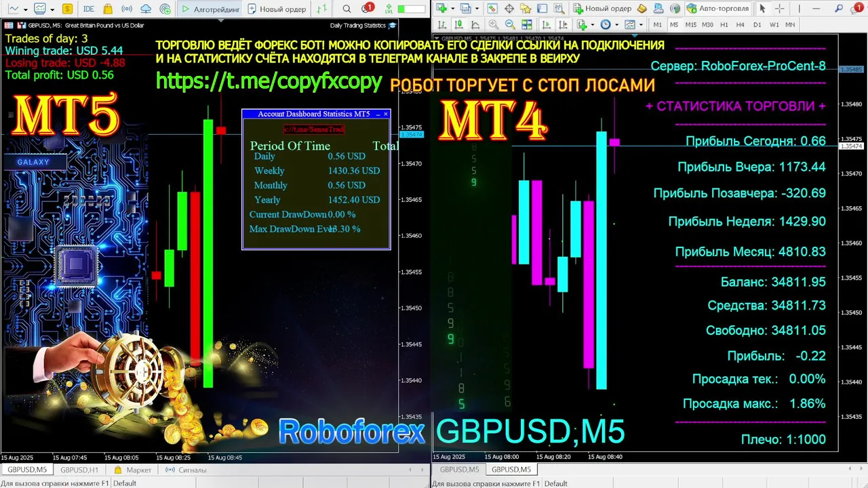Toggle the MT4 Navigator star folder icon
Image resolution: width=868 pixels, height=488 pixels.
526,8
